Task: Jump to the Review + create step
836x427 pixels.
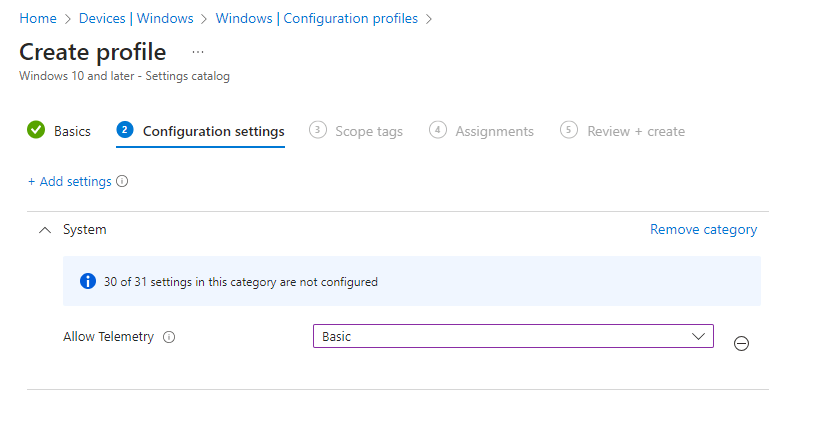Action: [635, 131]
